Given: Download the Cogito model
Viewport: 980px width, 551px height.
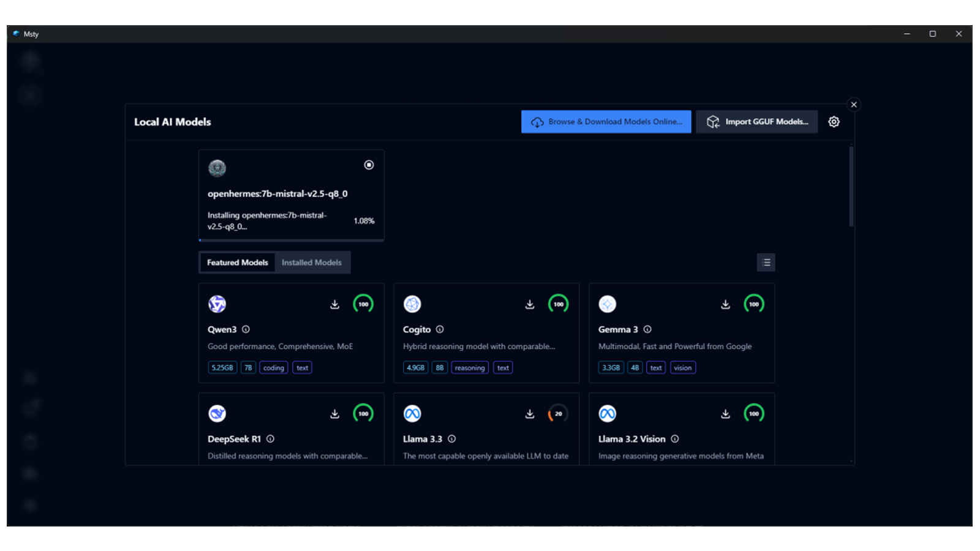Looking at the screenshot, I should [x=530, y=304].
